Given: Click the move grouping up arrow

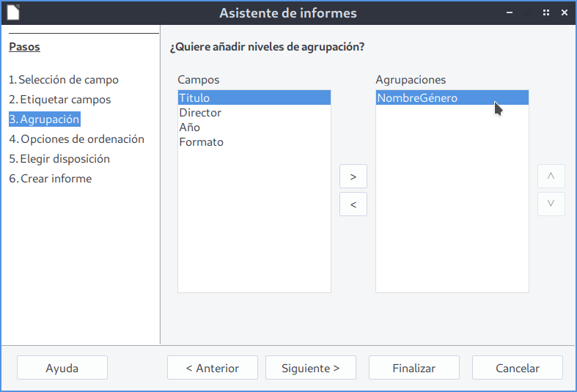Looking at the screenshot, I should click(551, 177).
